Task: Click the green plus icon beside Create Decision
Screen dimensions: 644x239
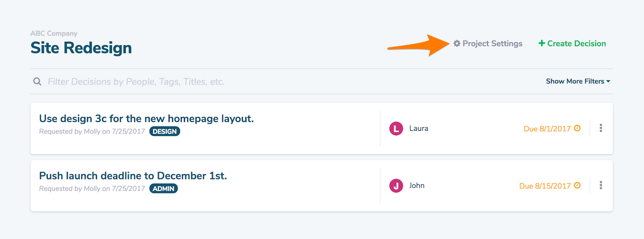Action: tap(541, 43)
